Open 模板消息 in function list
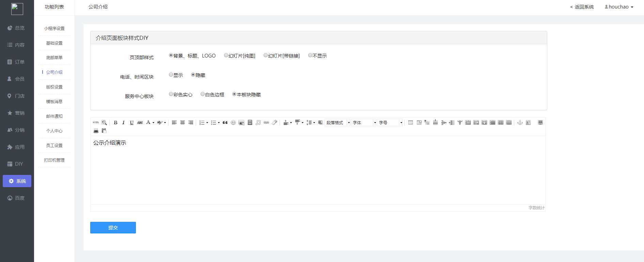The image size is (644, 262). coord(54,102)
